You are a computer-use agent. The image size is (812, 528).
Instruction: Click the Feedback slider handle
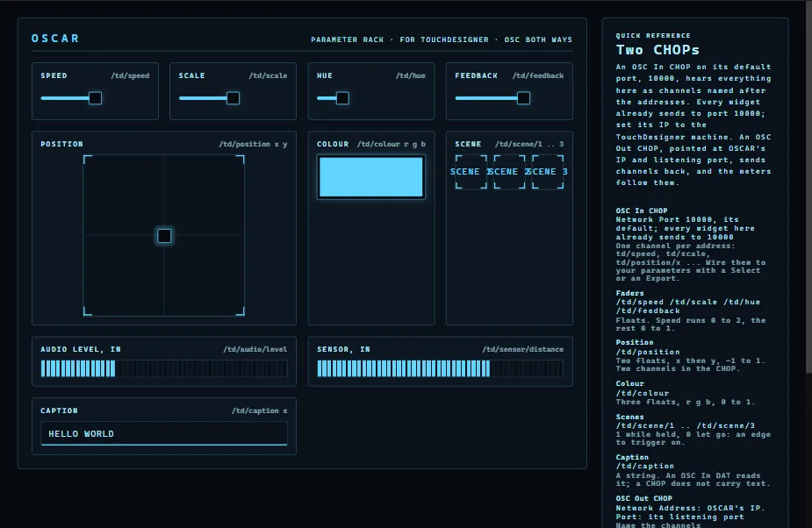tap(523, 98)
